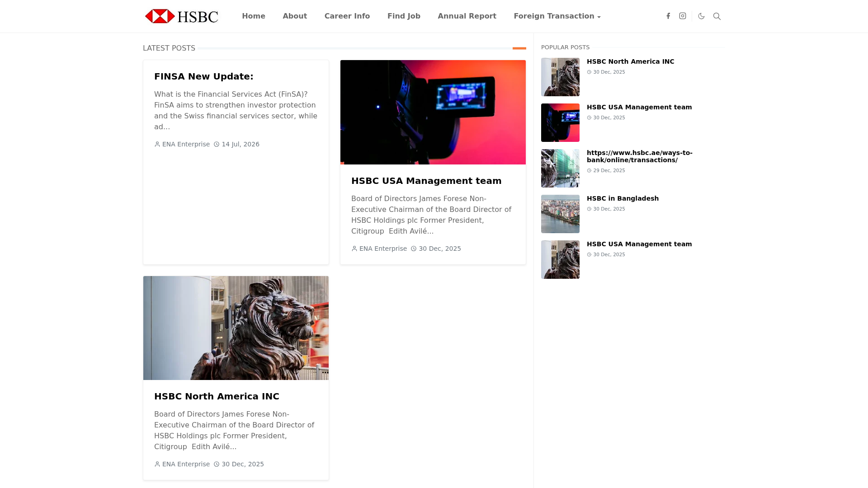Open the search magnifier icon
The height and width of the screenshot is (488, 868).
click(x=717, y=16)
